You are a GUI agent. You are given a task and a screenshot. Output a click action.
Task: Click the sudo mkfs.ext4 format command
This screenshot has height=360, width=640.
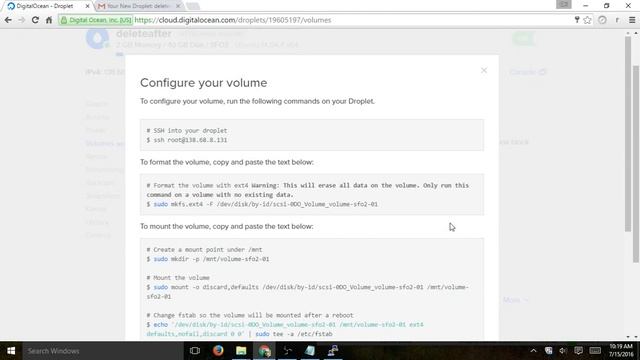pyautogui.click(x=262, y=204)
